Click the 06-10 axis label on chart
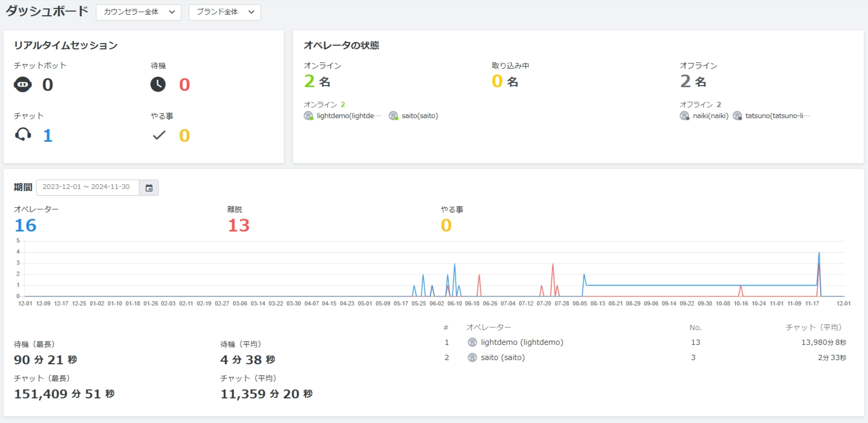The height and width of the screenshot is (423, 868). click(455, 304)
